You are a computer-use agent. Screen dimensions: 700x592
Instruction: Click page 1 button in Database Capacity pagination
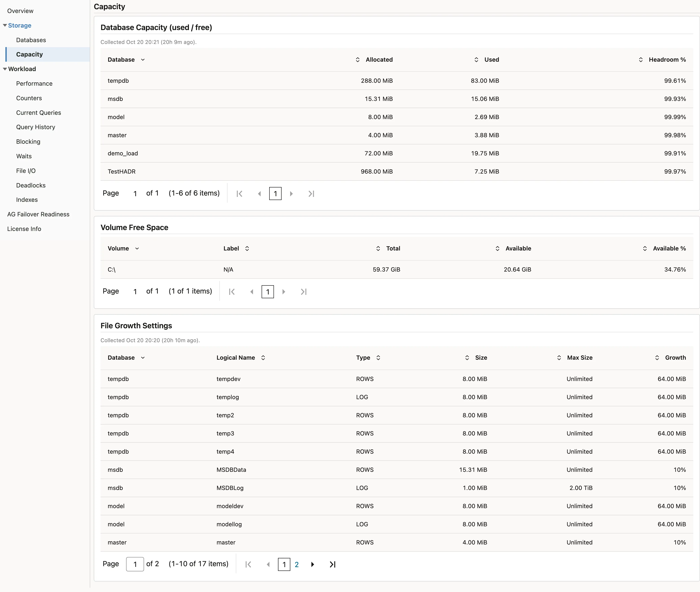[x=275, y=194]
